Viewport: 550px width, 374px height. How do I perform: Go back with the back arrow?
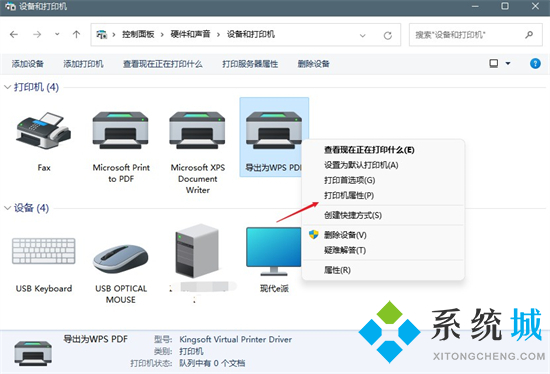coord(14,34)
